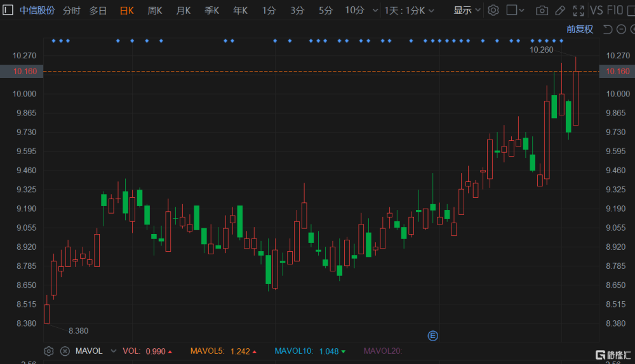Switch to 分时 intraday tab
Image resolution: width=635 pixels, height=364 pixels.
coord(71,11)
